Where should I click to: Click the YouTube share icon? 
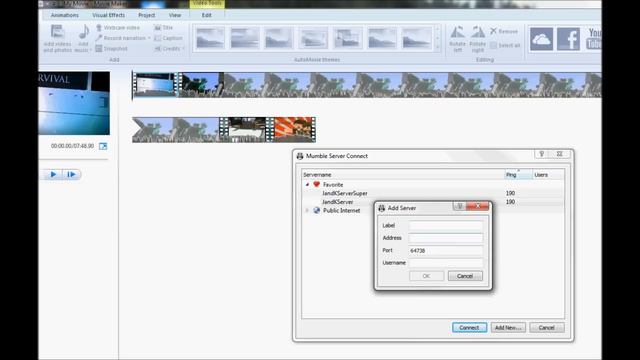click(593, 39)
